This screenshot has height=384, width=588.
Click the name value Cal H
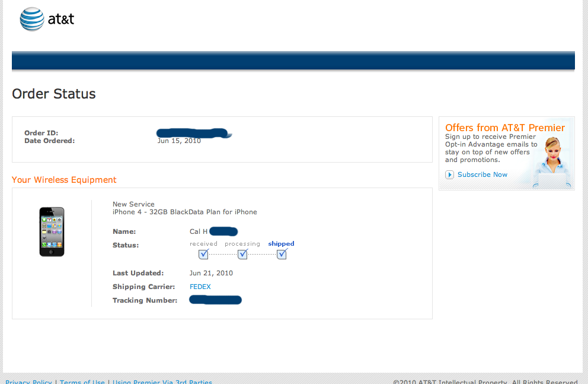pos(199,231)
